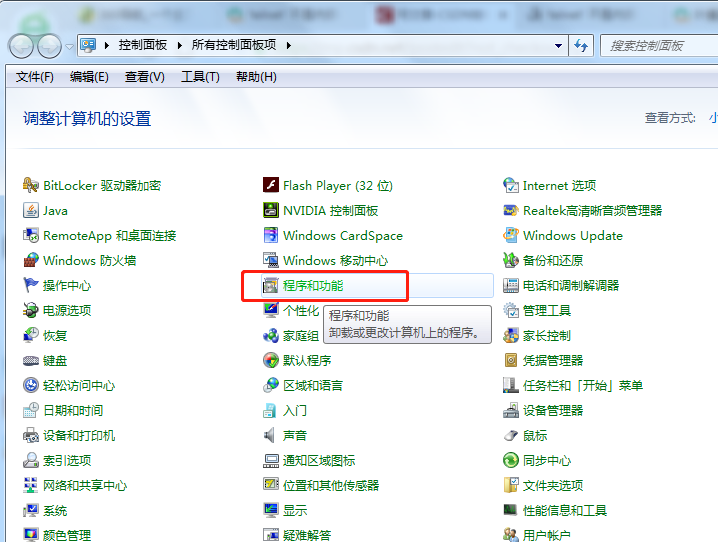Click the RemoteApp 和桌面连接 icon
This screenshot has height=542, width=718.
(x=31, y=235)
